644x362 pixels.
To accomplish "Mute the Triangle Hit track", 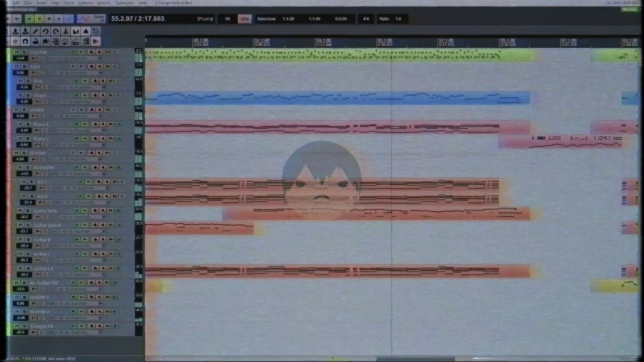I will pyautogui.click(x=17, y=326).
